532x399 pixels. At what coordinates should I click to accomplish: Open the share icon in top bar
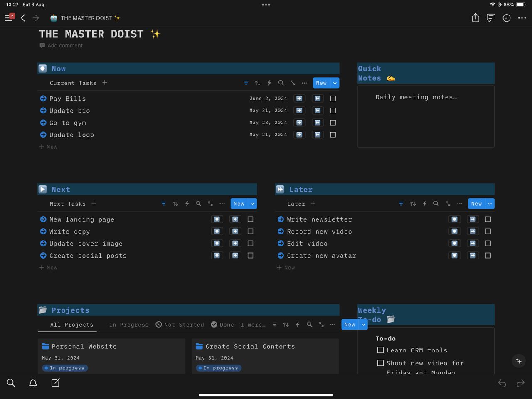click(475, 18)
